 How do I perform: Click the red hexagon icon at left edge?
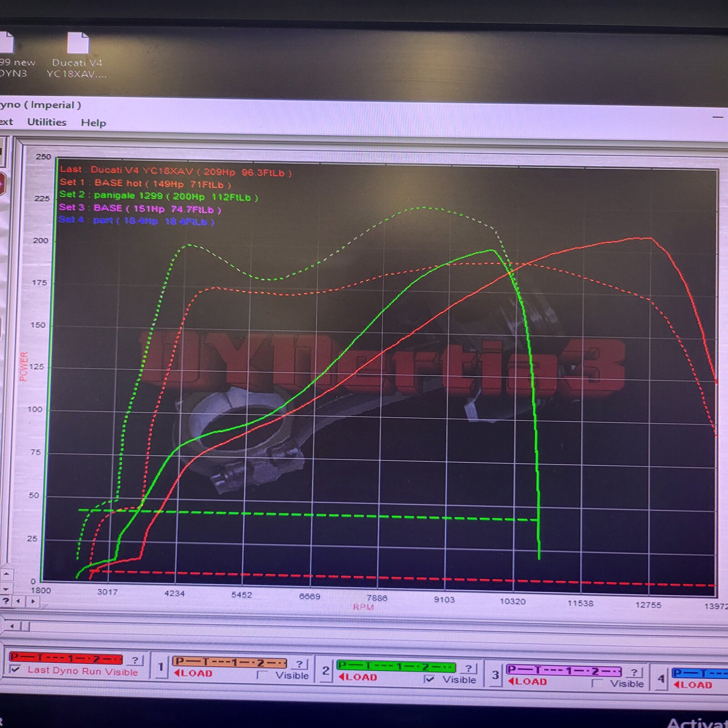point(2,184)
